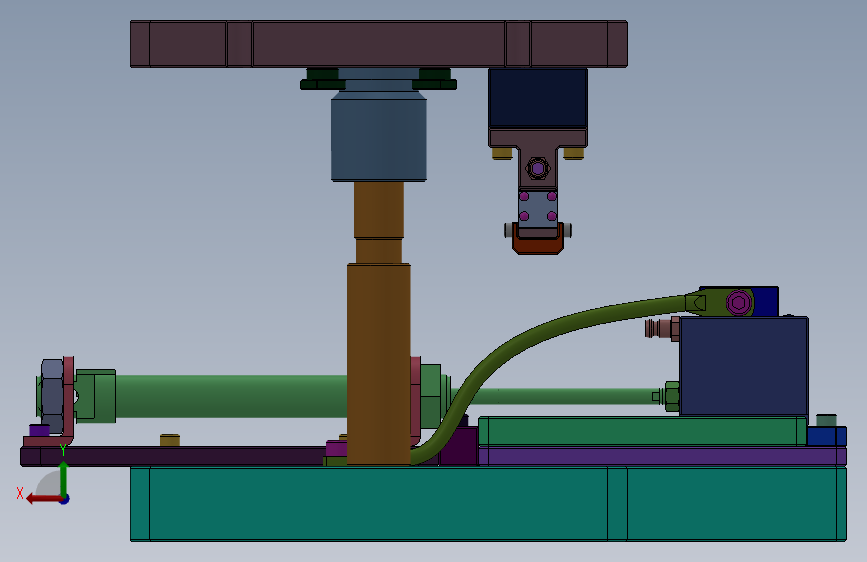The image size is (867, 562).
Task: Pick the purple plate beneath green rail
Action: [662, 456]
